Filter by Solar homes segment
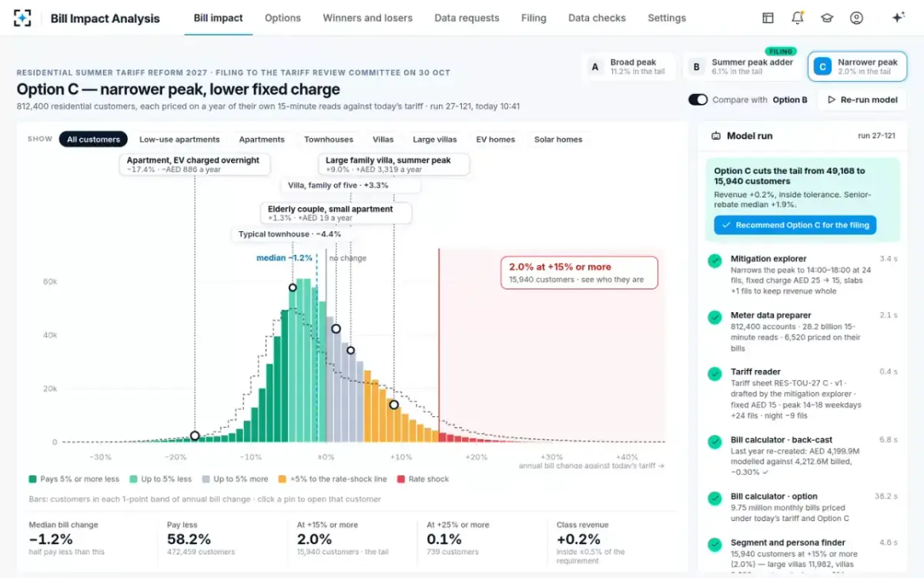 pos(558,139)
